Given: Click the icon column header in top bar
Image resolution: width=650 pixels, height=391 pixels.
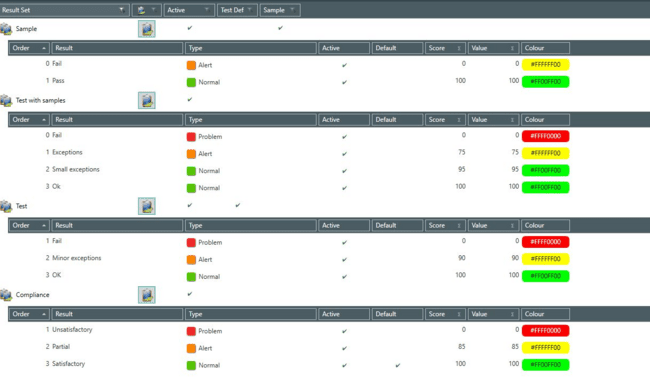Looking at the screenshot, I should [147, 10].
